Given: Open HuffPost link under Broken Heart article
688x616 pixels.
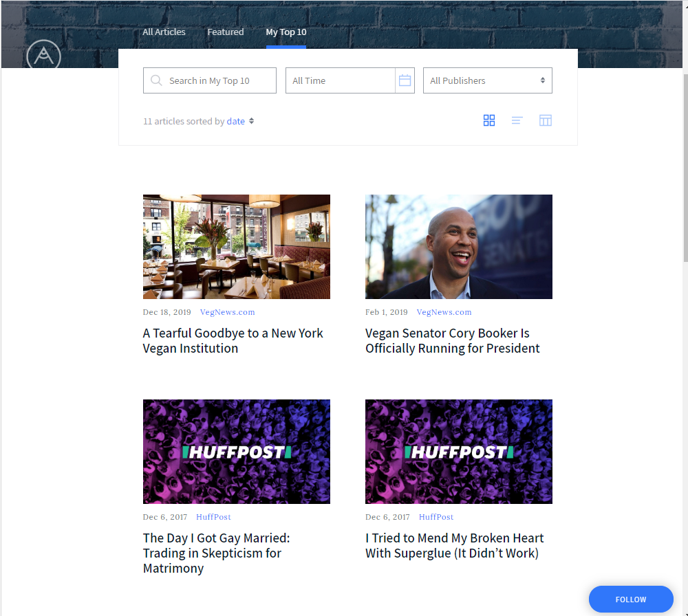Looking at the screenshot, I should 436,517.
